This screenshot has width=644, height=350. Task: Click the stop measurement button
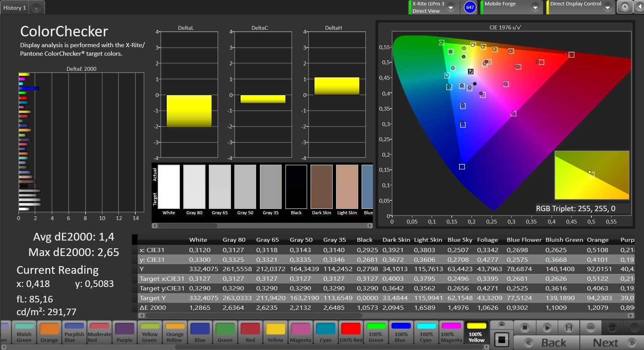[x=525, y=328]
